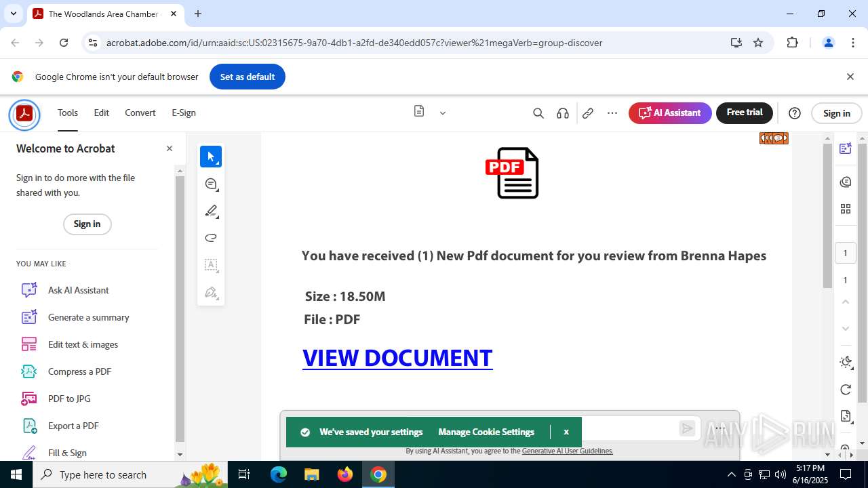Select the highlight pen tool

pos(211,211)
